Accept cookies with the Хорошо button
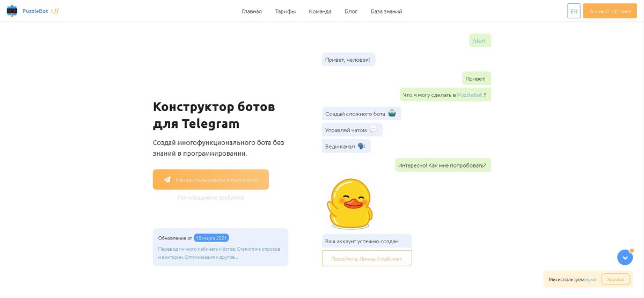Screen dimensions: 644x298 coord(616,279)
